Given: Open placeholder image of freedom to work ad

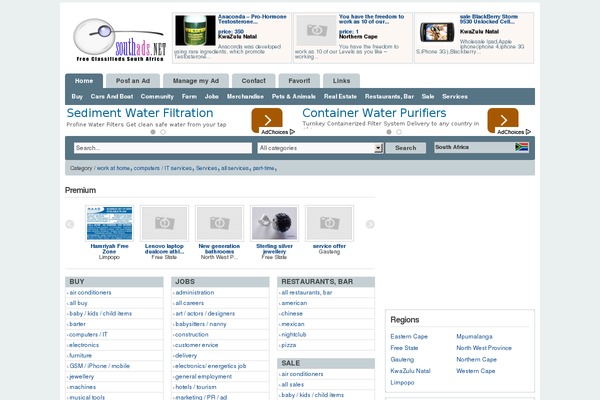Looking at the screenshot, I should (316, 31).
